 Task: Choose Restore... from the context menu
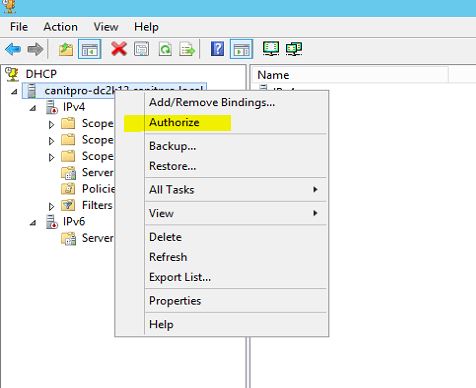(172, 166)
